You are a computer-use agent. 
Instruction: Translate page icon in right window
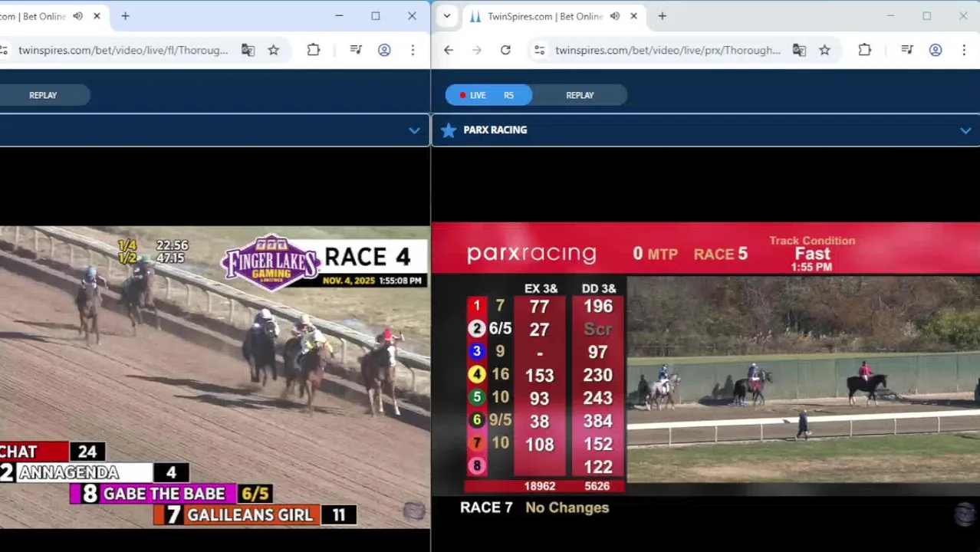click(x=799, y=50)
